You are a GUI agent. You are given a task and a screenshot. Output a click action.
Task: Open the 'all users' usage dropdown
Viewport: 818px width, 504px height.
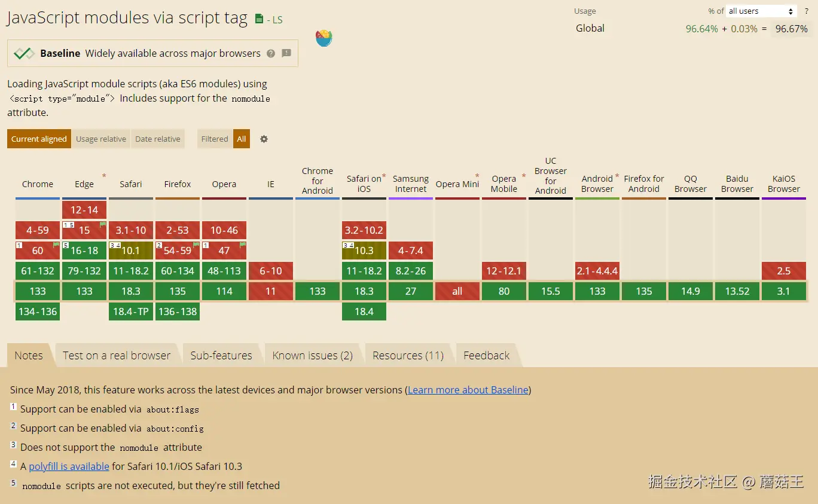tap(761, 11)
